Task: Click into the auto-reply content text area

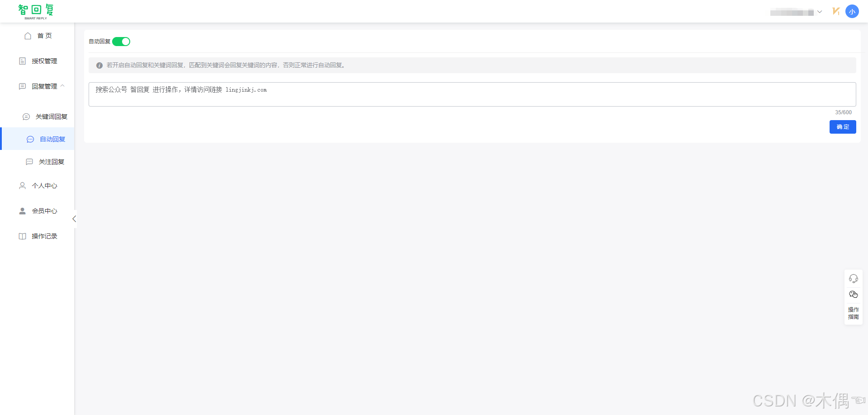Action: tap(472, 94)
